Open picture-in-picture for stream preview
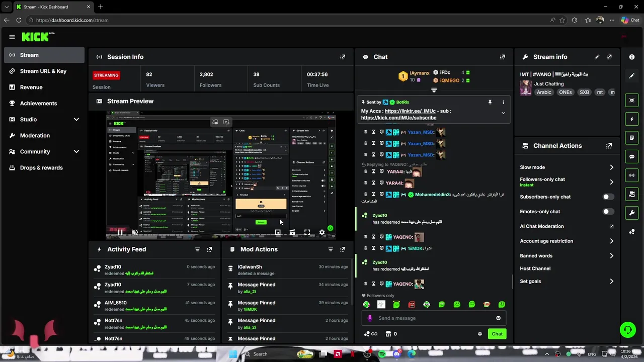The width and height of the screenshot is (644, 362). pos(278,232)
